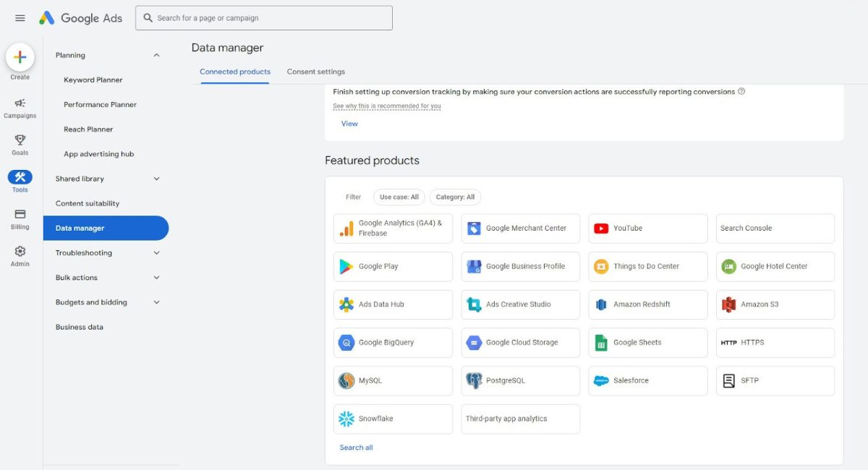Image resolution: width=868 pixels, height=470 pixels.
Task: Open Reach Planner in the sidebar
Action: pyautogui.click(x=88, y=129)
